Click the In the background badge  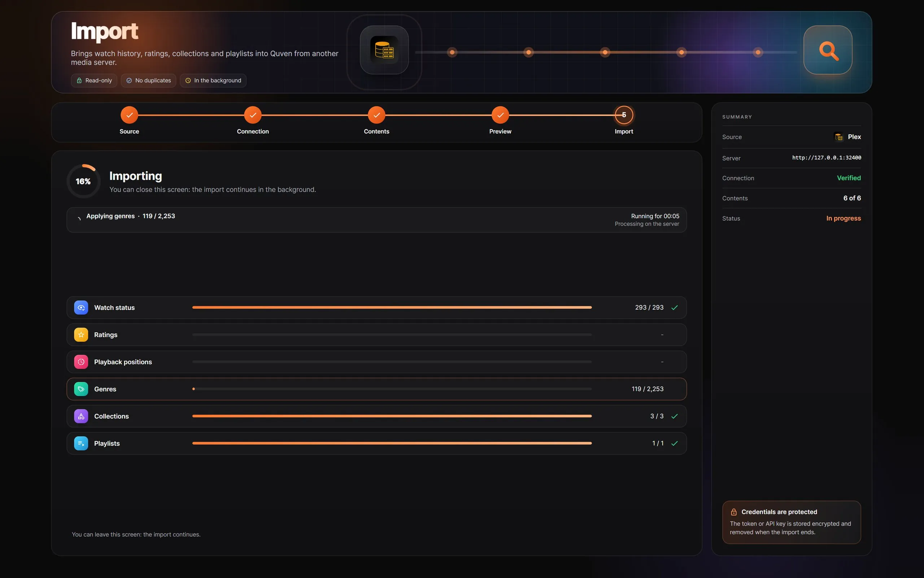point(213,80)
